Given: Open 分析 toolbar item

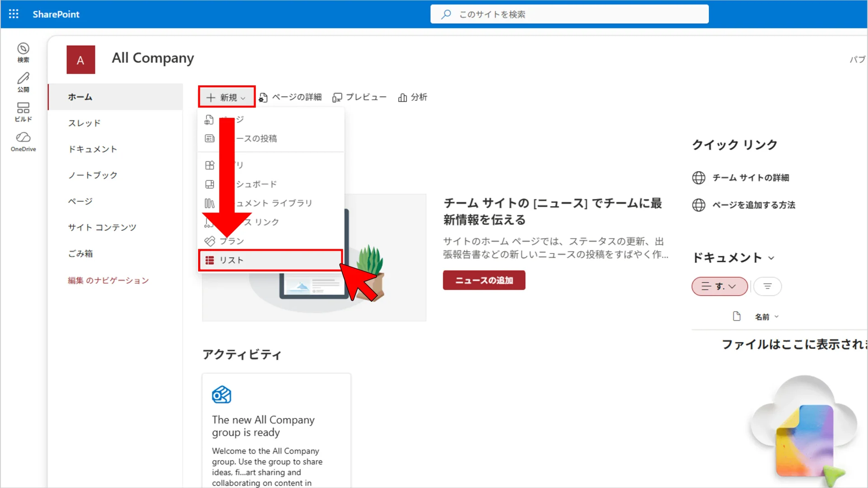Looking at the screenshot, I should 412,97.
